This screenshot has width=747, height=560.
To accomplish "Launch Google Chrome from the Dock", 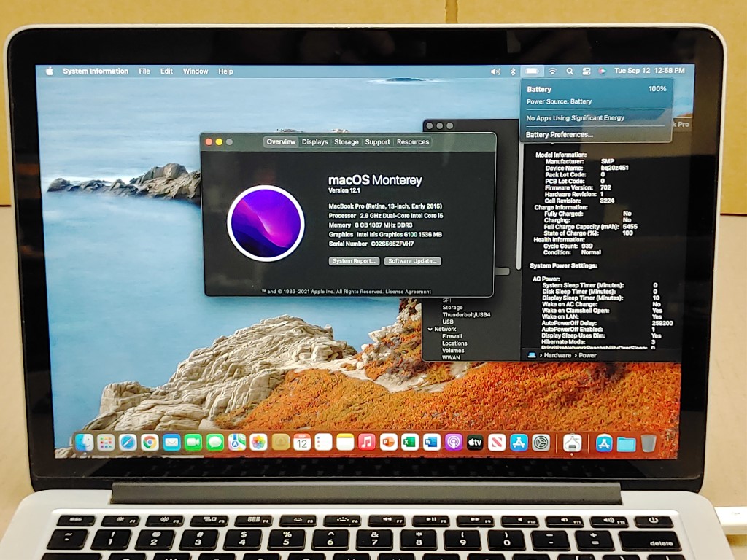I will coord(150,443).
